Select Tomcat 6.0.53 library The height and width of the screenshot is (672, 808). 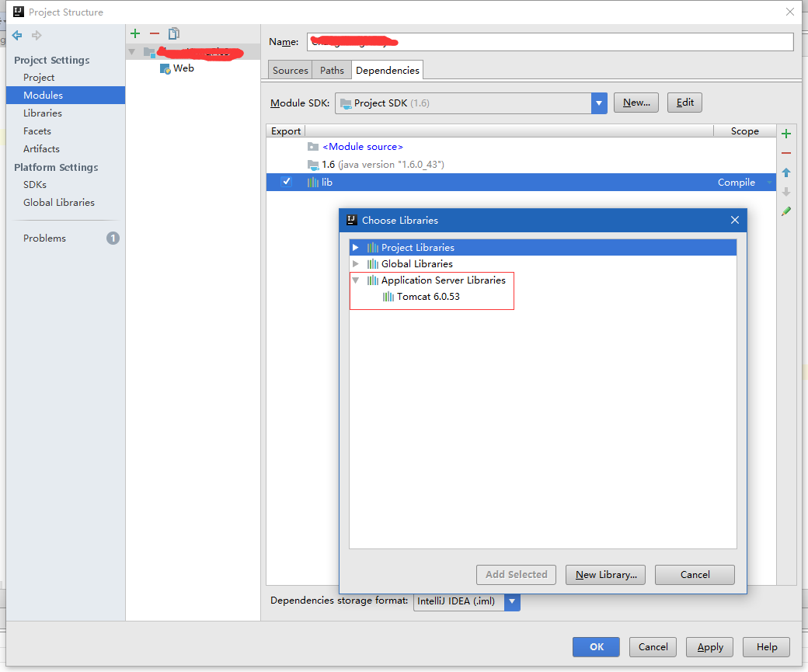[x=428, y=297]
